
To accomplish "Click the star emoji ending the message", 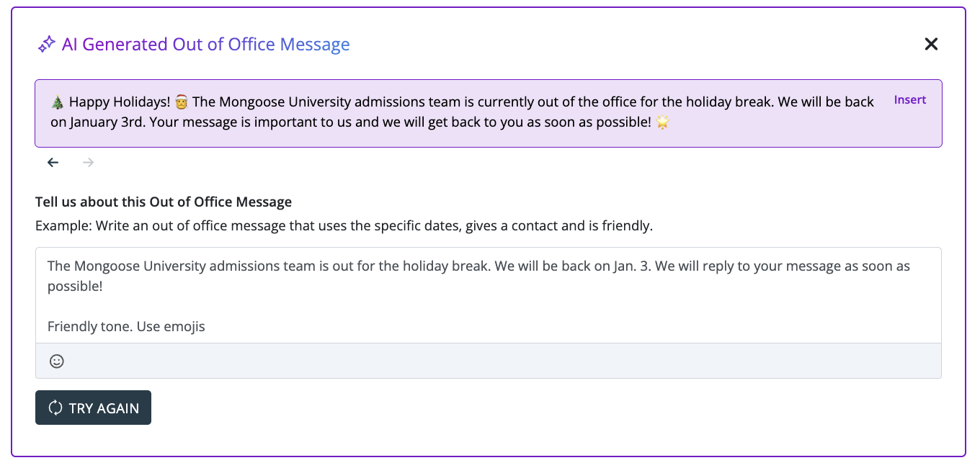I will 662,122.
